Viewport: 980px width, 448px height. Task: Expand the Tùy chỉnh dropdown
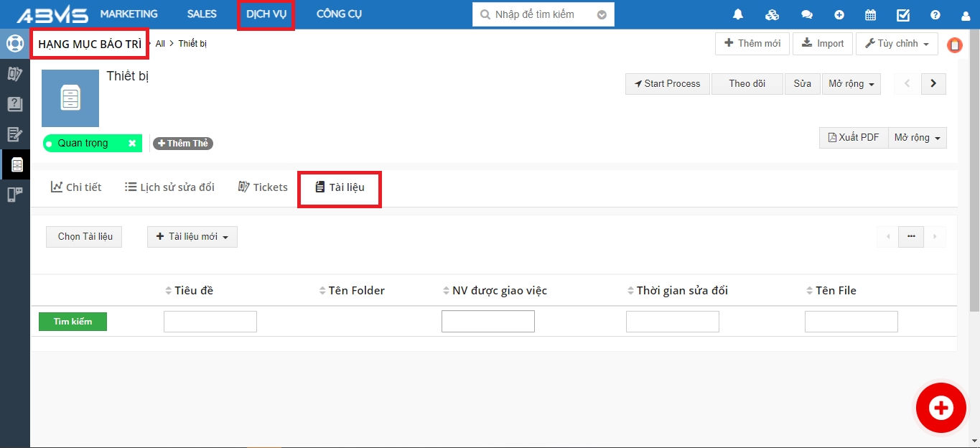[897, 44]
